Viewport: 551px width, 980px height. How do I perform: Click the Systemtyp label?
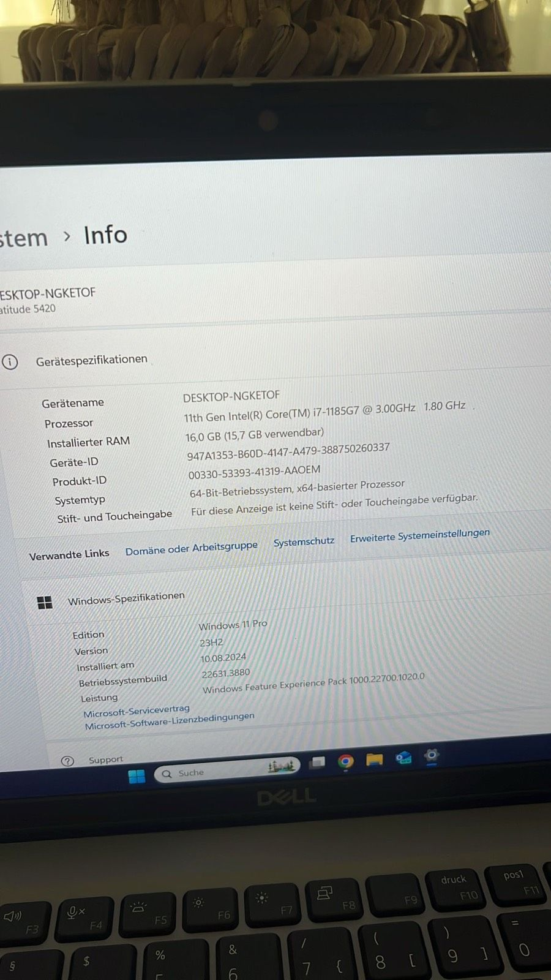[x=80, y=500]
